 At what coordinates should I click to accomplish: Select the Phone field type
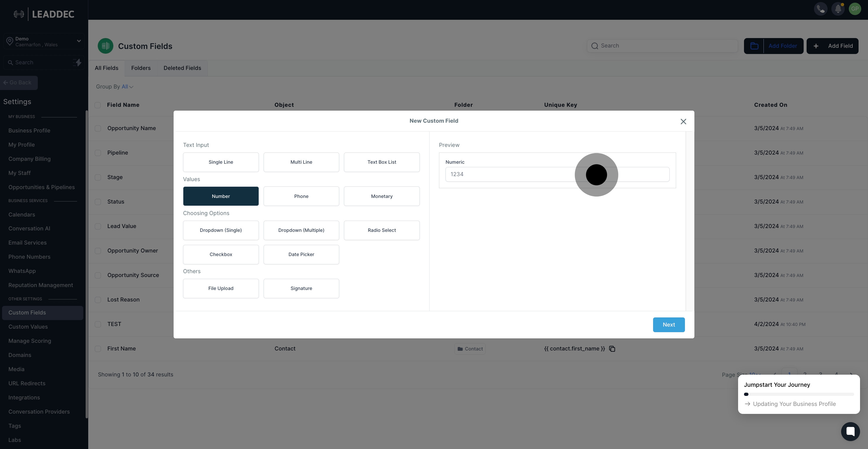pos(301,196)
